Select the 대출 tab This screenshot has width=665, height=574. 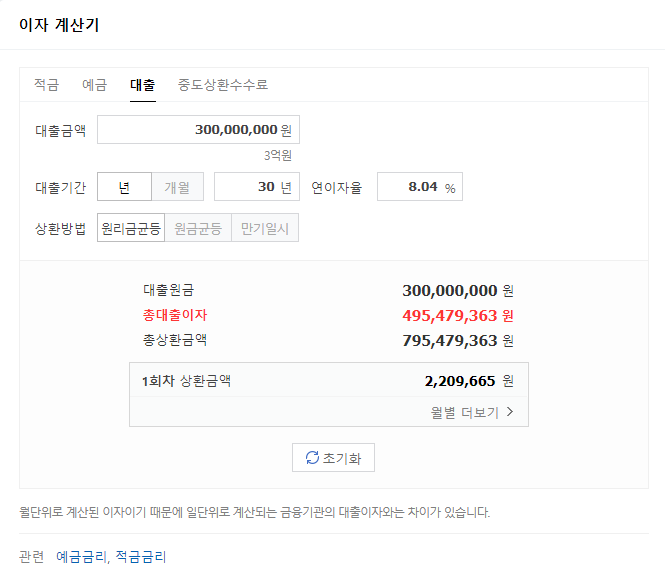tap(142, 85)
